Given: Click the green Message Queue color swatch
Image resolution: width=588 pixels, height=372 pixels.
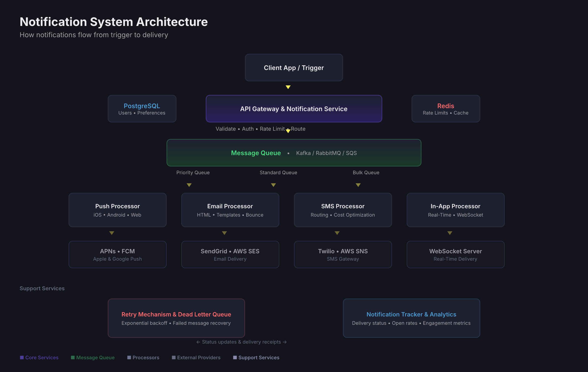Looking at the screenshot, I should 73,357.
